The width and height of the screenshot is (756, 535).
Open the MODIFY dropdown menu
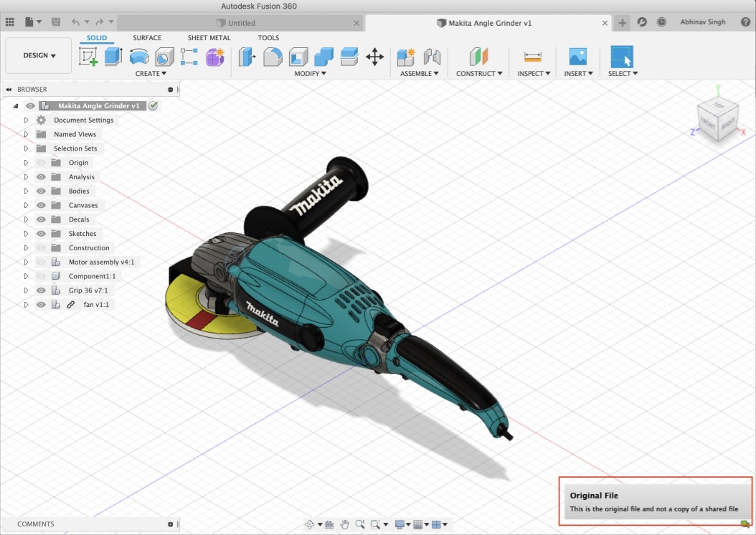[x=310, y=73]
